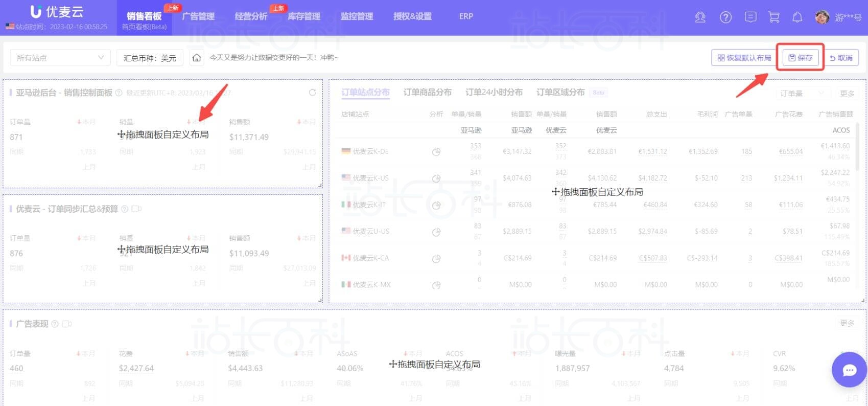Open analysis pie chart for 优麦云K-CA
The height and width of the screenshot is (406, 868).
tap(436, 258)
